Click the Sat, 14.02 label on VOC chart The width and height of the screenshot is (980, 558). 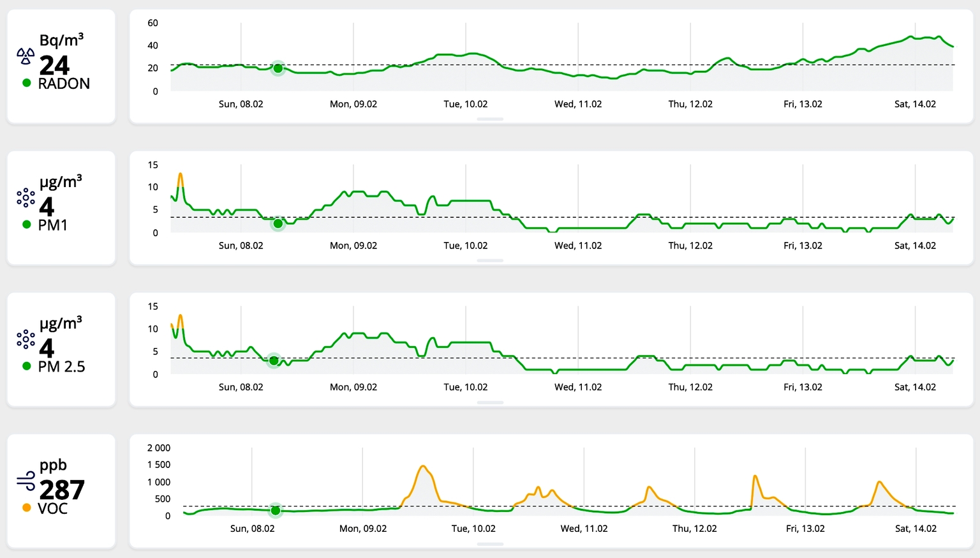point(916,529)
